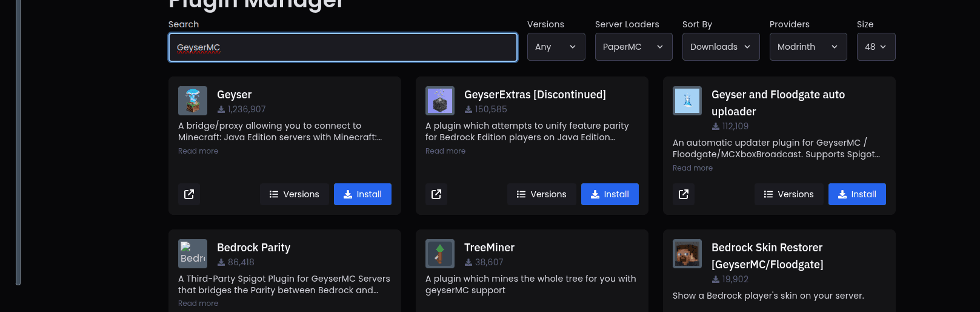This screenshot has height=312, width=980.
Task: Focus the GeyserMC search field
Action: [x=343, y=47]
